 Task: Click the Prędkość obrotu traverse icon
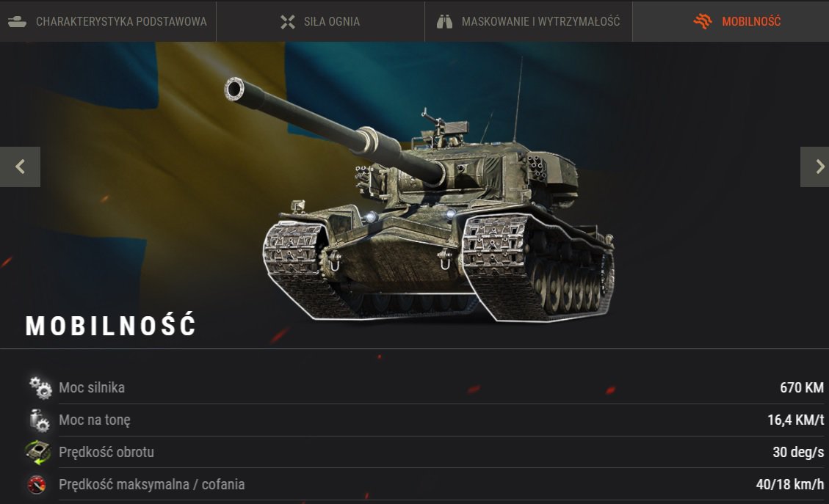click(38, 452)
